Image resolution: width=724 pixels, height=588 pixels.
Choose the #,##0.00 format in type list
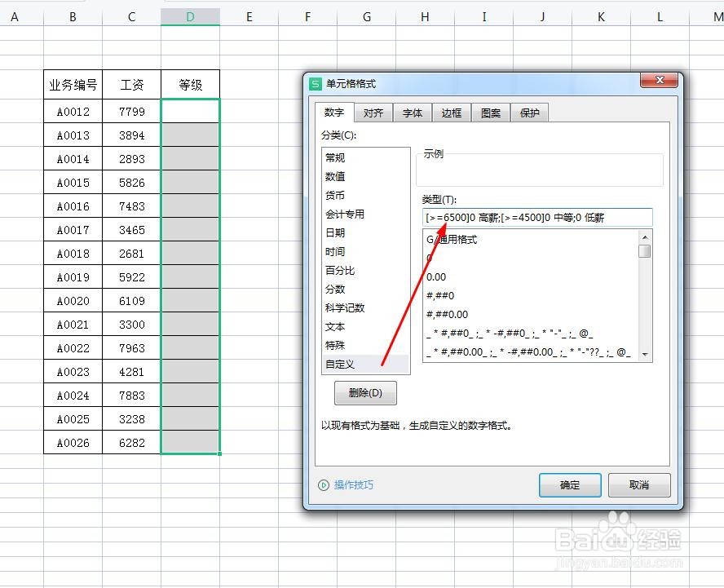[x=531, y=315]
